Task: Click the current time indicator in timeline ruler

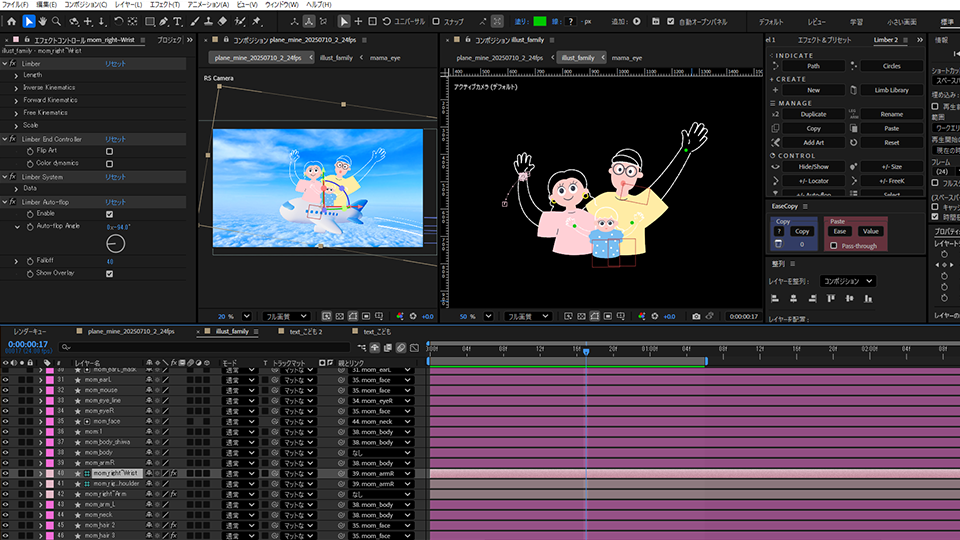Action: [x=586, y=351]
